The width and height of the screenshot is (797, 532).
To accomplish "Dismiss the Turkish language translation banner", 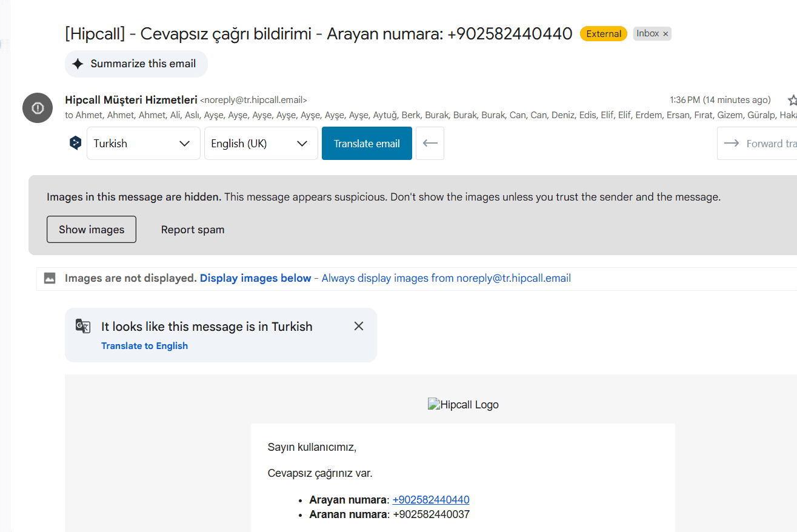I will pos(359,326).
